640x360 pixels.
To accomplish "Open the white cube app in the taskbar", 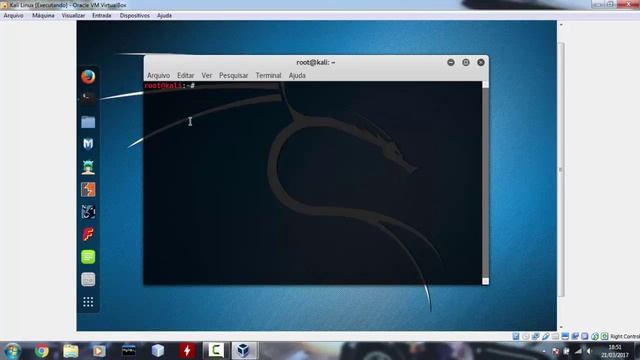I will (158, 351).
